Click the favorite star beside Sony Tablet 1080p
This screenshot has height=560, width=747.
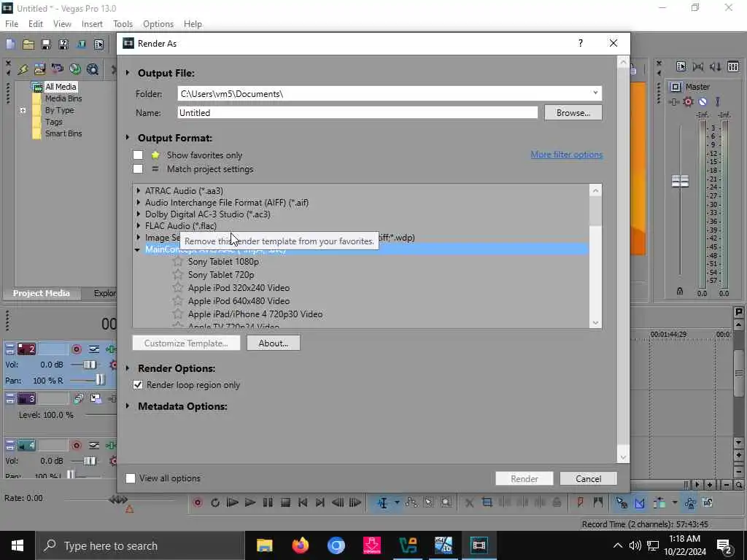[178, 262]
